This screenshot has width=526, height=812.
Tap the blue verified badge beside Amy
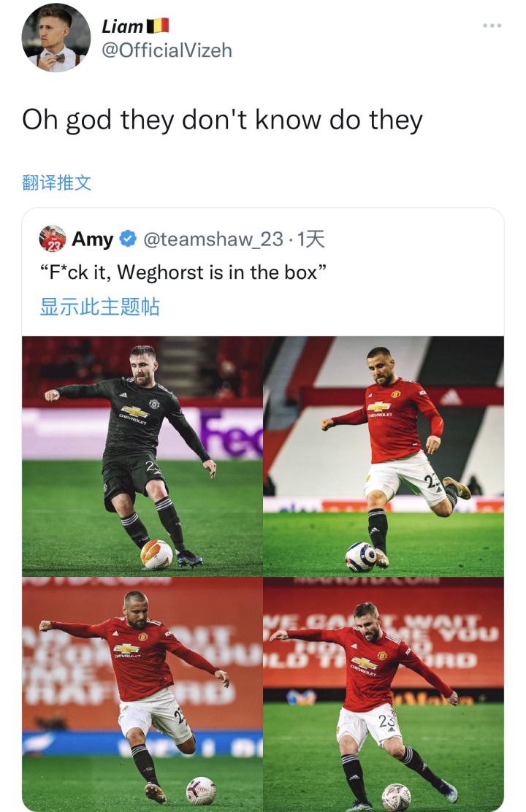tap(128, 239)
